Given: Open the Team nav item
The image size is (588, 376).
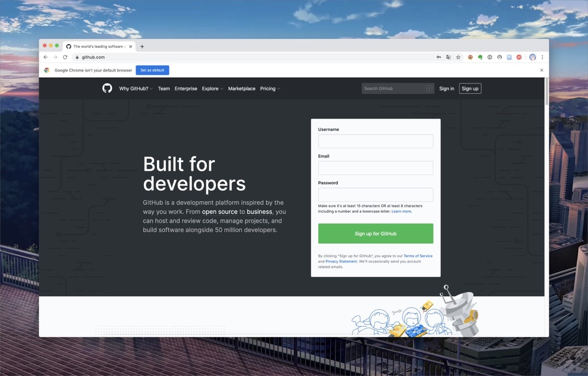Looking at the screenshot, I should click(164, 89).
